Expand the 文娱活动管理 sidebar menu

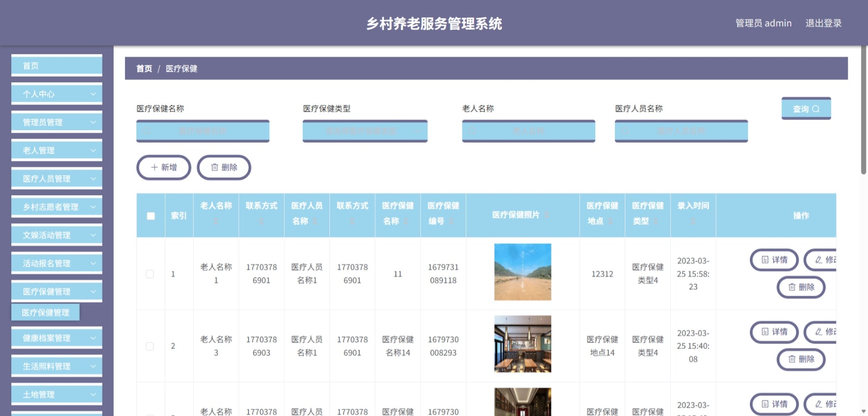point(57,235)
